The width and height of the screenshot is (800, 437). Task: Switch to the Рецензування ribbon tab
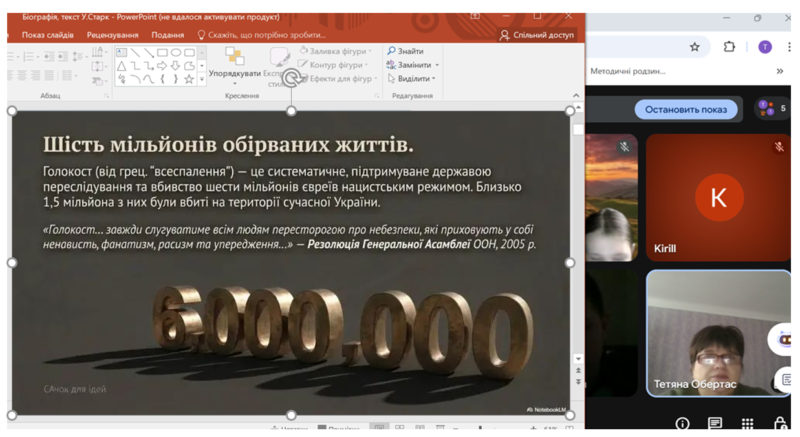coord(112,35)
